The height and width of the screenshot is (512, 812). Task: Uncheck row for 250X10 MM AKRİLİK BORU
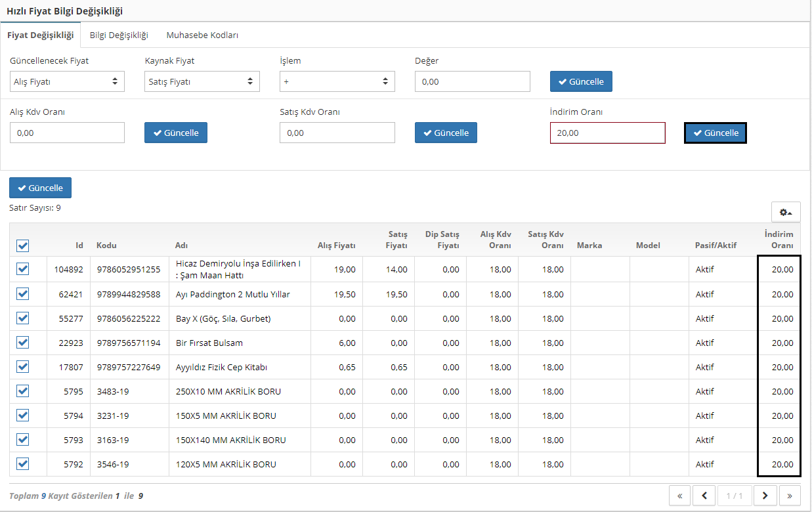tap(23, 391)
